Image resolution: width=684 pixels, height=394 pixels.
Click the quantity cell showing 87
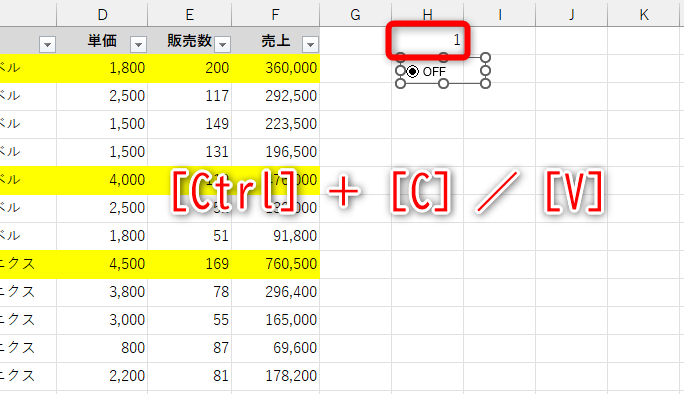(190, 348)
